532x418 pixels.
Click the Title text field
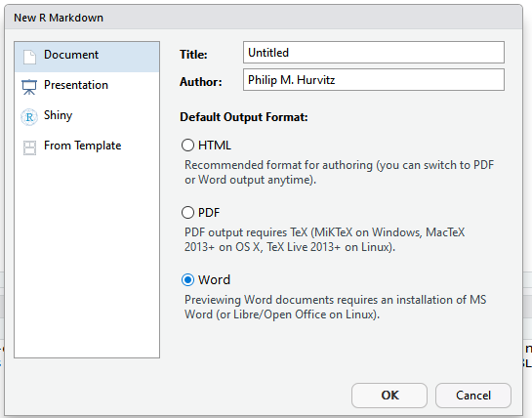(x=374, y=53)
